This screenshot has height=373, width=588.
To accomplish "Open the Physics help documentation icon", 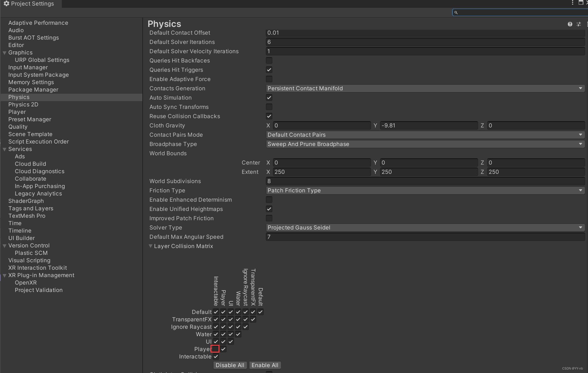I will 570,24.
